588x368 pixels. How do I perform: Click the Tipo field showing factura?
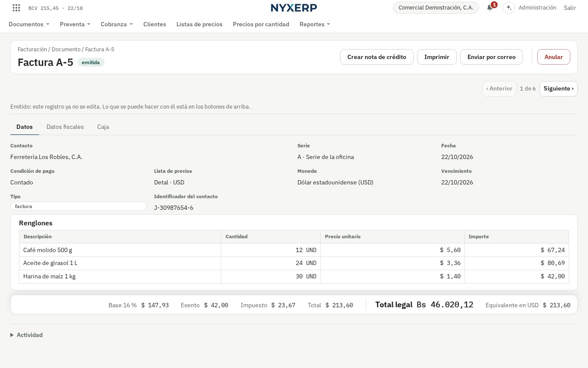(x=79, y=206)
